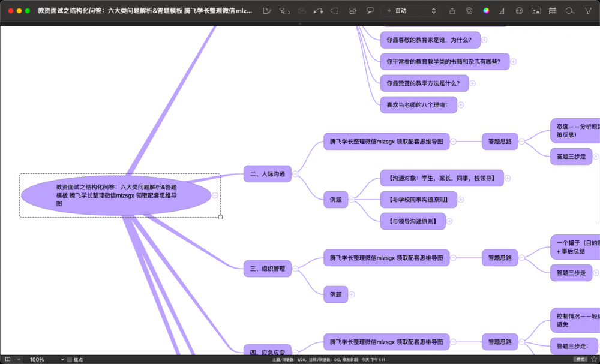Select the dashed boundary tool icon
Viewport: 600px width, 364px height.
(x=334, y=11)
